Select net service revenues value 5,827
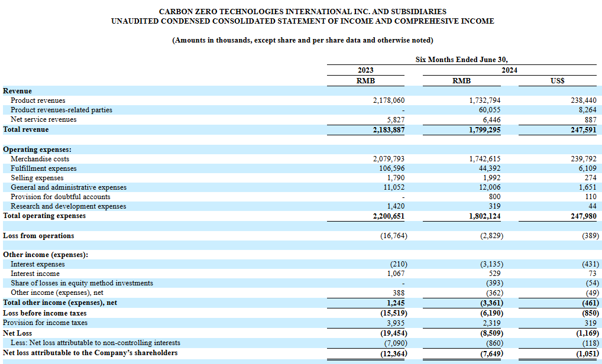602x364 pixels. coord(396,120)
